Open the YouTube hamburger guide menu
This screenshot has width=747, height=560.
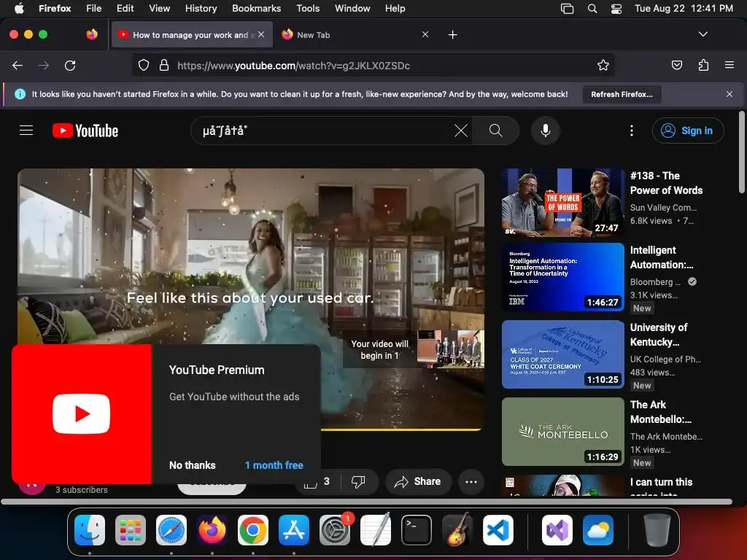click(x=26, y=131)
